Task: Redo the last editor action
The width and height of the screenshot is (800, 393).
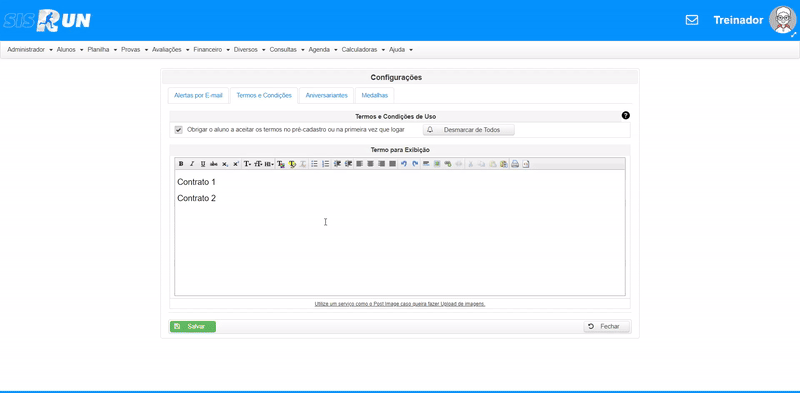Action: [415, 164]
